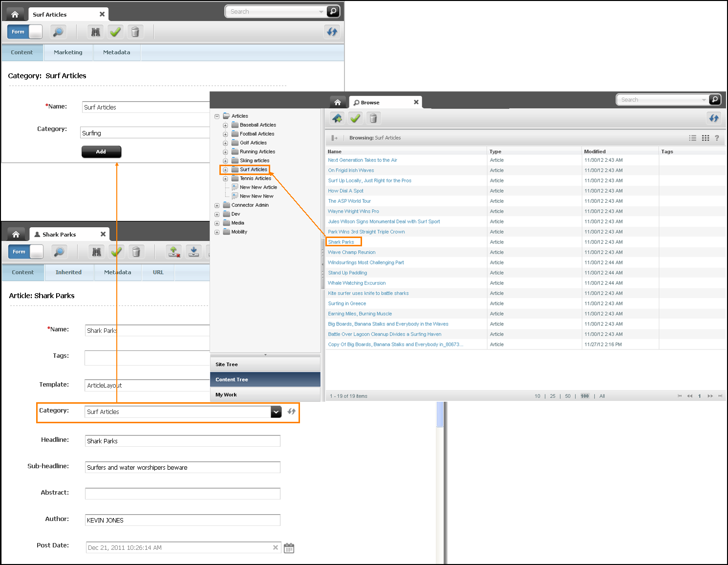Open Metadata tab in Surf Articles form
Viewport: 728px width, 565px height.
click(117, 52)
